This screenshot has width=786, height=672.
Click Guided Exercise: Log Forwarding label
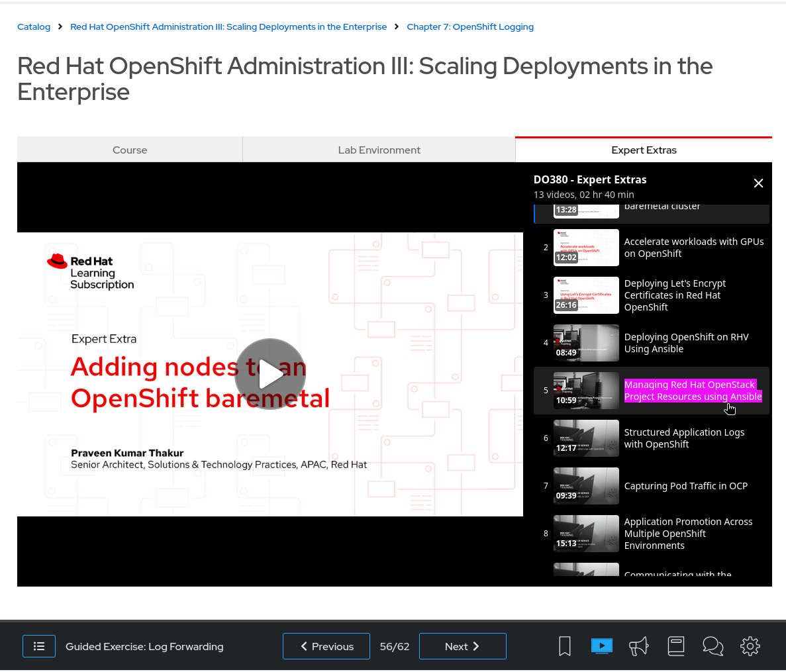[x=144, y=646]
